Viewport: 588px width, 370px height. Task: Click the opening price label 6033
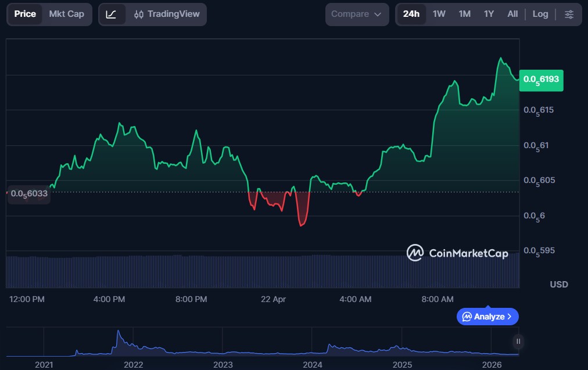tap(28, 194)
